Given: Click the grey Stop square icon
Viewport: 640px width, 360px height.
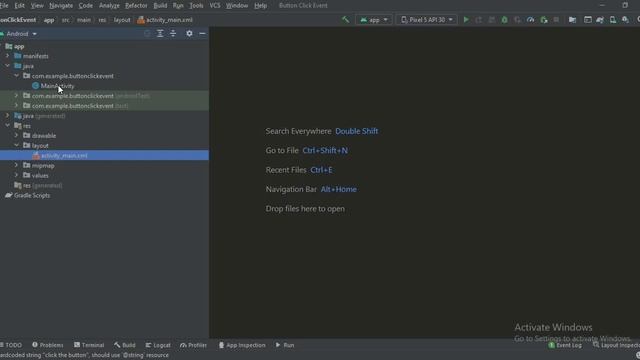Looking at the screenshot, I should 556,20.
